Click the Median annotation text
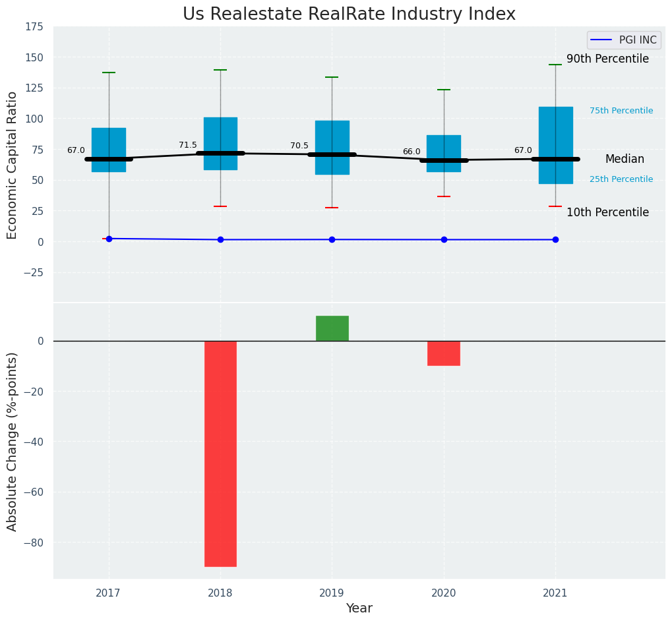This screenshot has height=621, width=672. tap(625, 160)
